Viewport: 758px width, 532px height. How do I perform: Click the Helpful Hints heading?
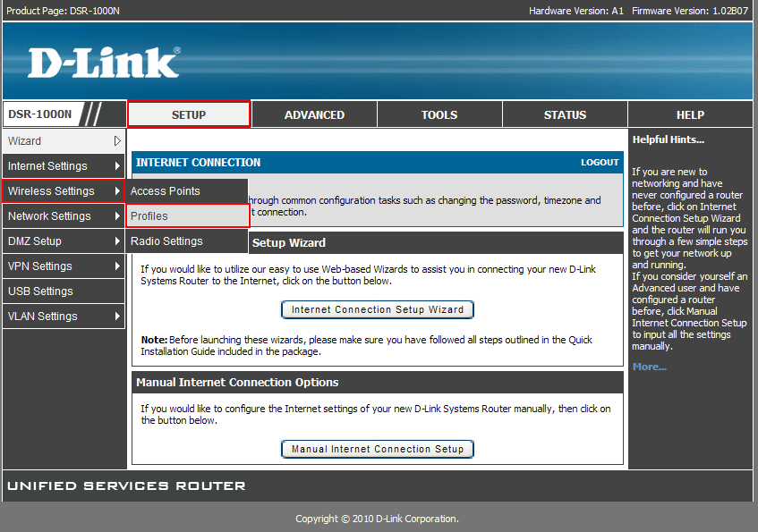pyautogui.click(x=669, y=139)
